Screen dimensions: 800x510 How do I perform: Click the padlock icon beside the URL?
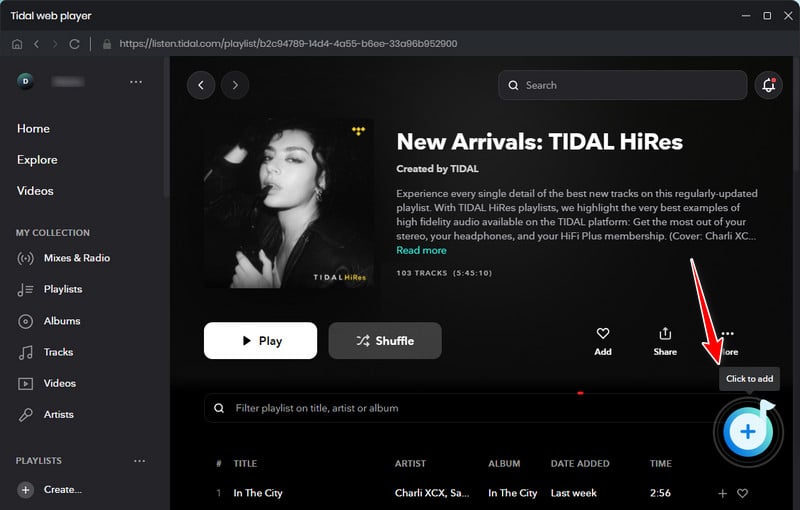[107, 44]
